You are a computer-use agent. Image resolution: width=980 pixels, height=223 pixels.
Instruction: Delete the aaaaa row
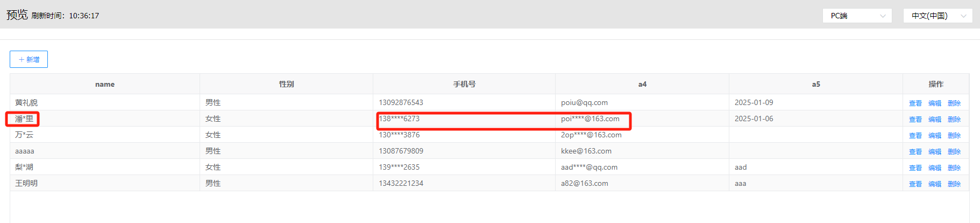(954, 152)
